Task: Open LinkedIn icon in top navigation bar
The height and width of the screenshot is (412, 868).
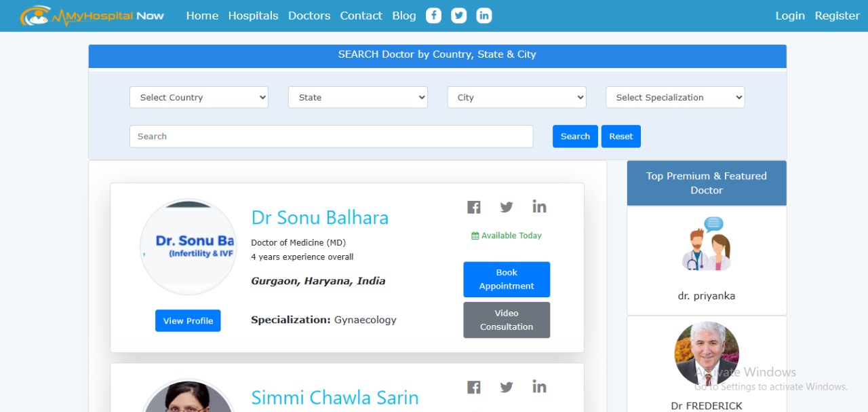Action: pyautogui.click(x=484, y=16)
